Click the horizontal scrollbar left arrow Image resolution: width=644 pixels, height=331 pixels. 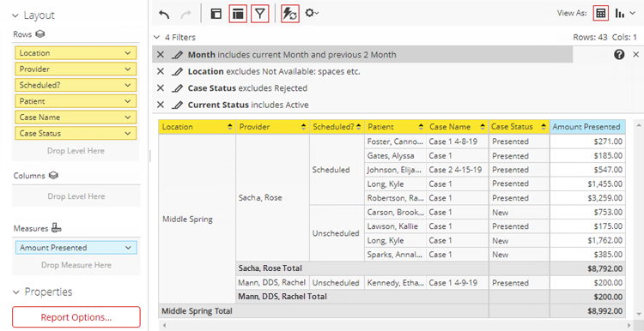point(164,325)
